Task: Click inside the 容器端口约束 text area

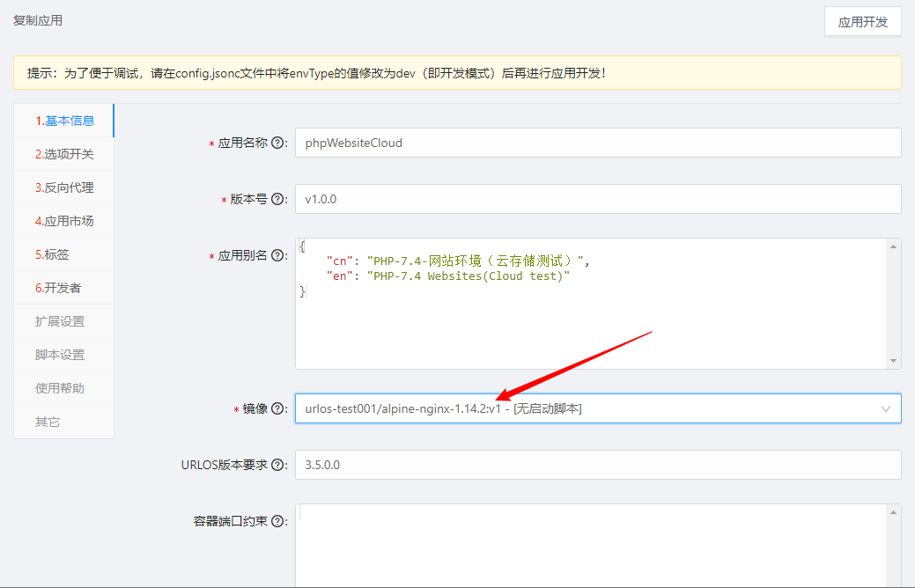Action: 590,546
